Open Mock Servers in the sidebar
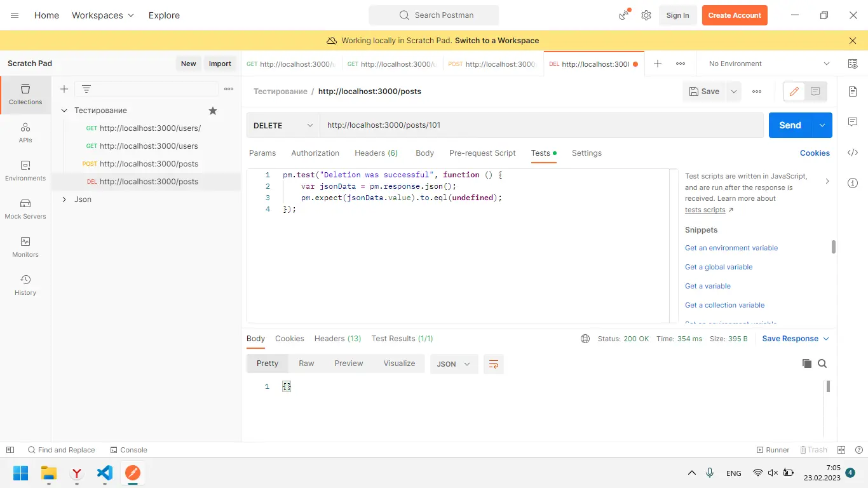Viewport: 868px width, 488px height. tap(25, 209)
